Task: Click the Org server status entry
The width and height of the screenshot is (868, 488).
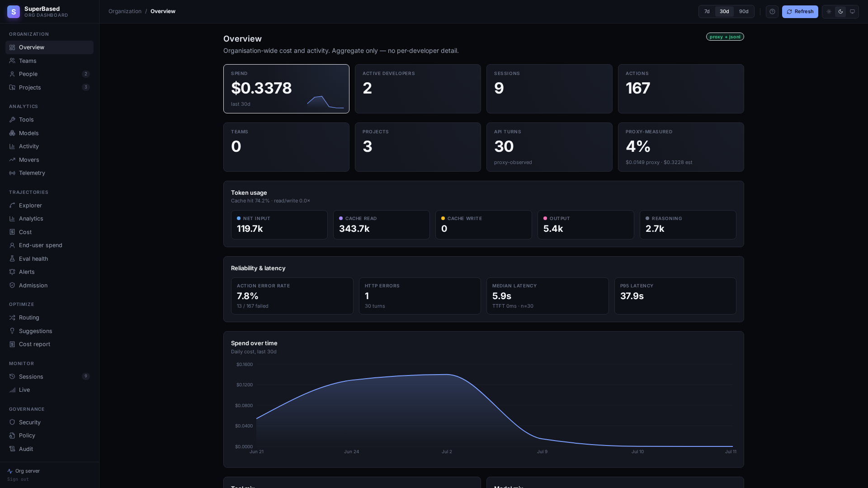Action: pyautogui.click(x=24, y=471)
